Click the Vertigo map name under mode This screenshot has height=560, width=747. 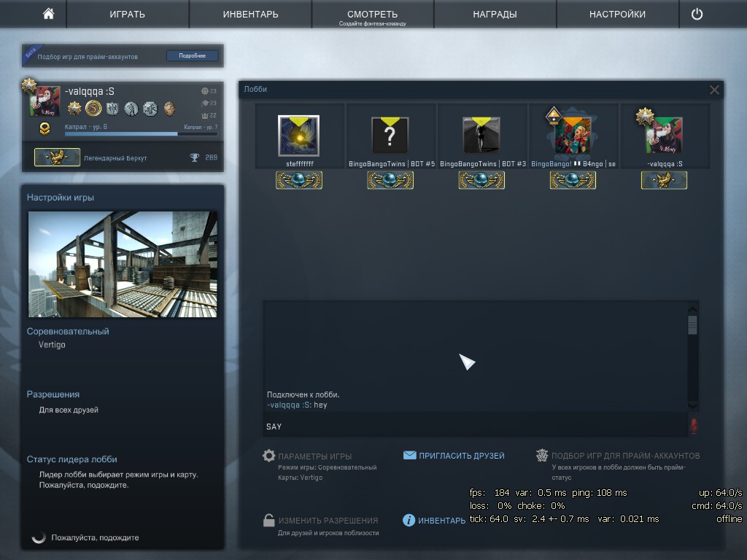[52, 344]
